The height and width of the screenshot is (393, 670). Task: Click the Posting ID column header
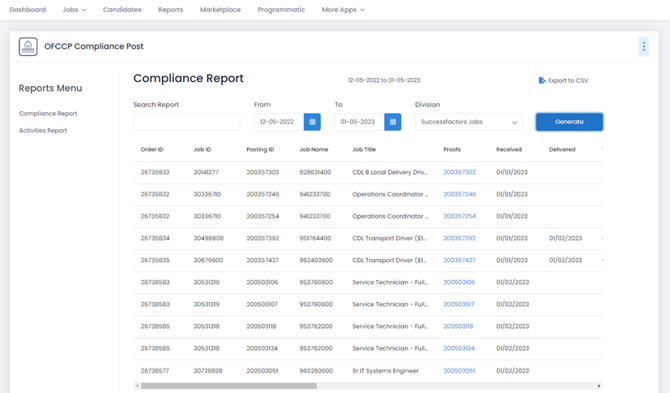260,149
